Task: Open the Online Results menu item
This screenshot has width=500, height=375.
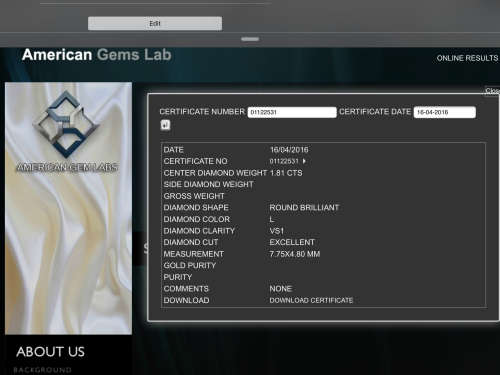Action: pos(467,58)
